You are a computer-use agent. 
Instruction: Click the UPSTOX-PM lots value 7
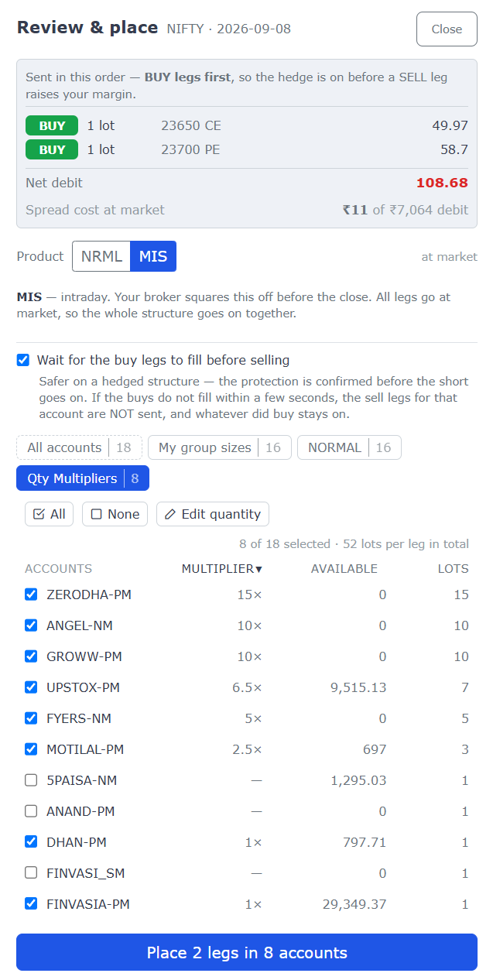[x=464, y=687]
